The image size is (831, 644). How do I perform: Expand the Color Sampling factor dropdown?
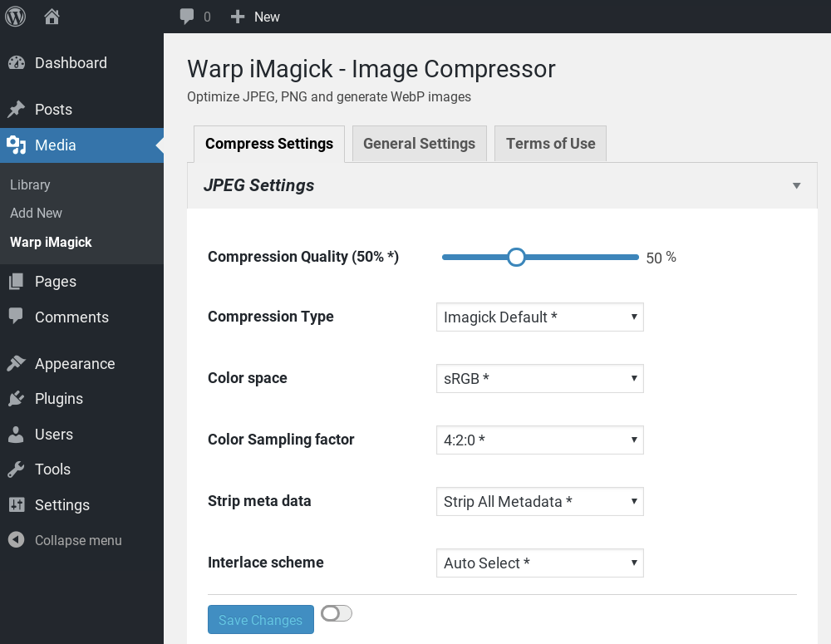coord(539,440)
